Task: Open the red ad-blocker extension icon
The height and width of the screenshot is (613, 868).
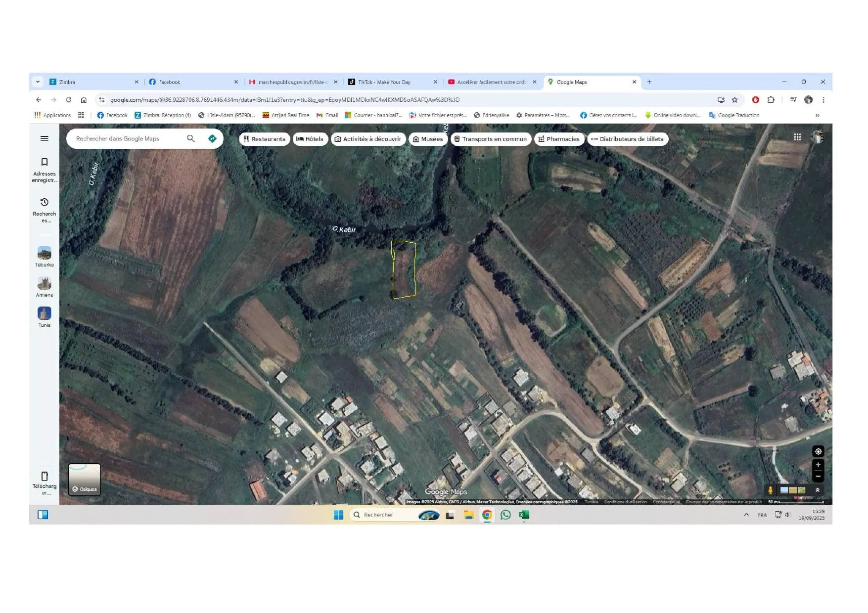Action: [x=756, y=100]
